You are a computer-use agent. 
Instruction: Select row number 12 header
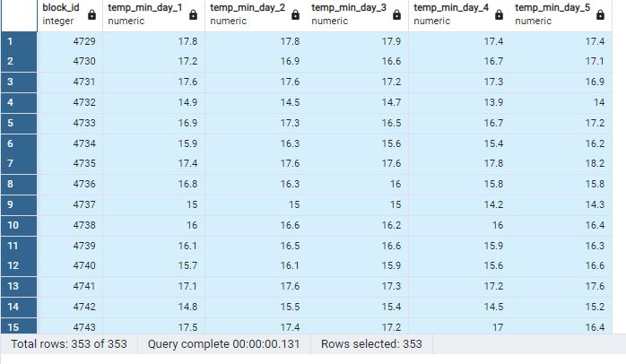pos(19,265)
